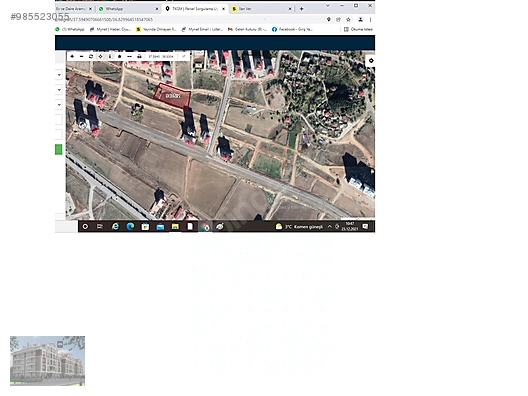Viewport: 528px width, 396px height.
Task: Select the line measure tool in map toolbar
Action: coord(129,57)
